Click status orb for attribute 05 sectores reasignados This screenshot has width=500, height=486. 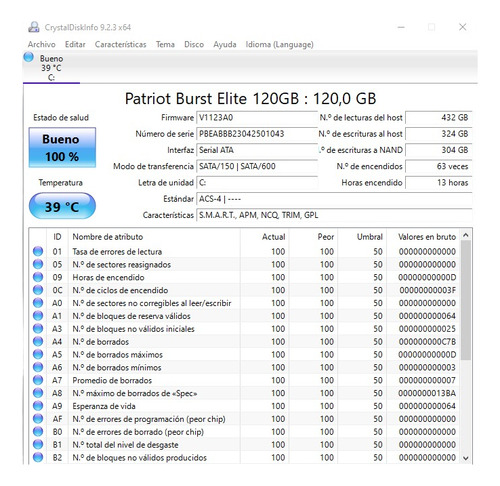tap(38, 264)
